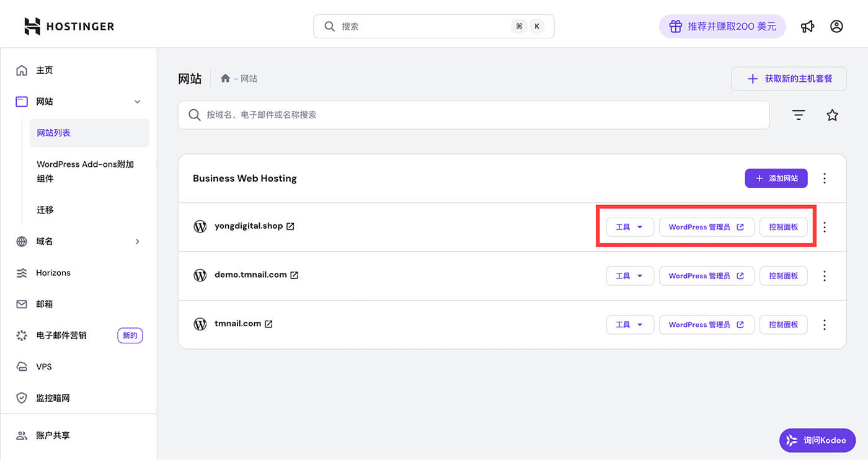Click 推荐并赚取200 美元 referral button
The width and height of the screenshot is (868, 465).
pyautogui.click(x=722, y=27)
